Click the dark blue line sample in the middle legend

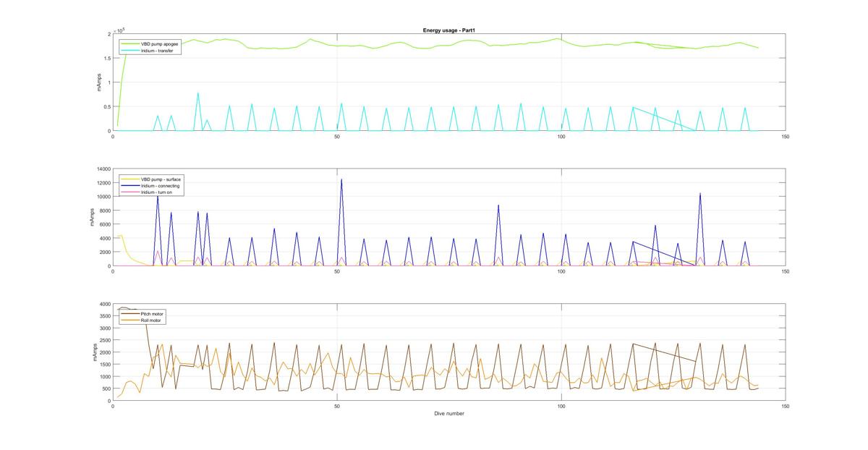(x=130, y=186)
